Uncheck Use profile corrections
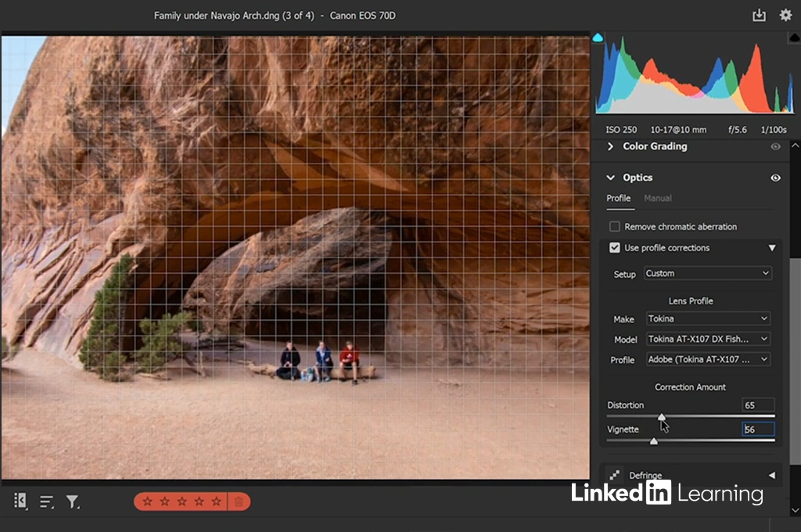 click(x=615, y=248)
